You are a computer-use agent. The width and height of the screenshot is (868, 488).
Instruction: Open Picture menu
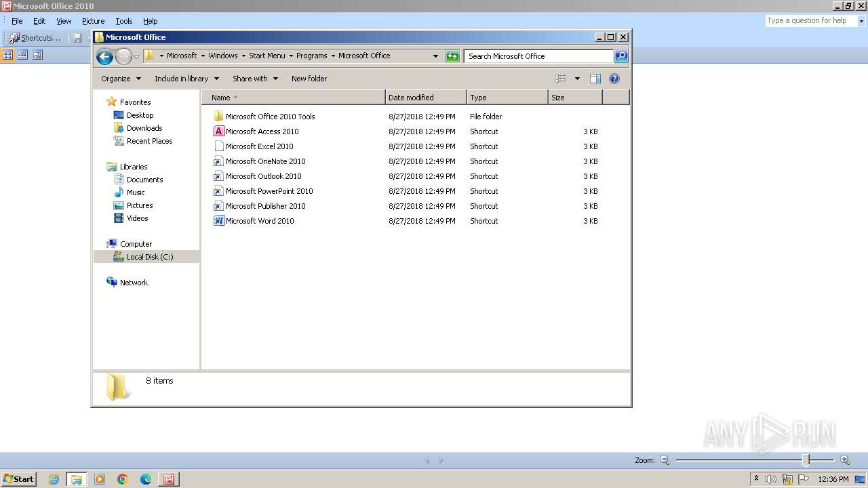93,21
